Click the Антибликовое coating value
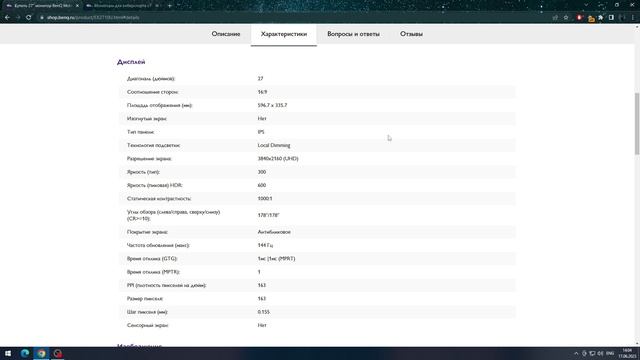Image resolution: width=640 pixels, height=360 pixels. point(274,232)
